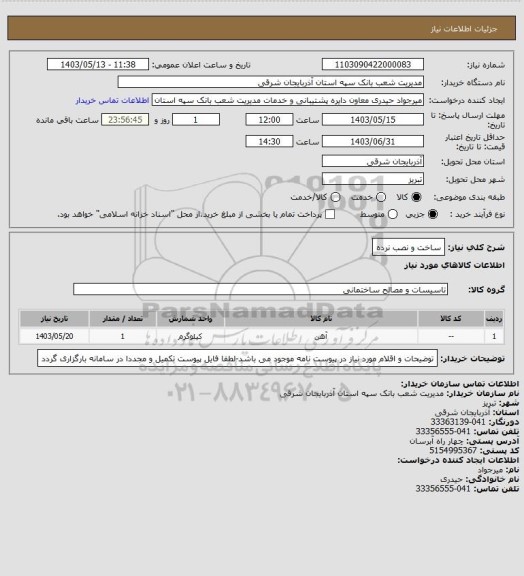Click the تعداد / مقدار column header

[123, 318]
